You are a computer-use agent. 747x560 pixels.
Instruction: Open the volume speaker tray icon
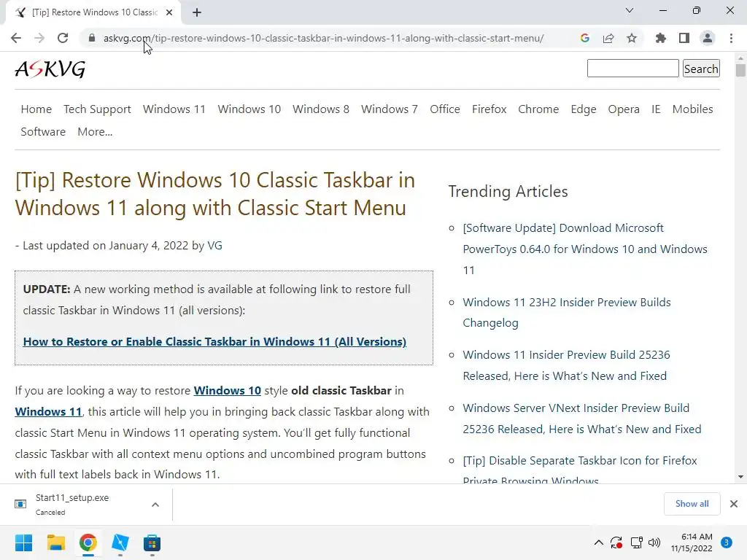tap(654, 542)
